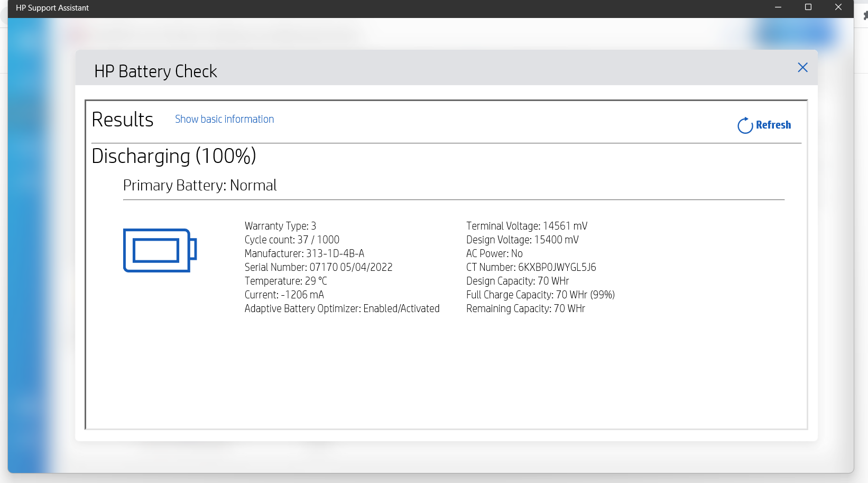The height and width of the screenshot is (483, 868).
Task: Minimize the HP Support Assistant window
Action: (x=778, y=7)
